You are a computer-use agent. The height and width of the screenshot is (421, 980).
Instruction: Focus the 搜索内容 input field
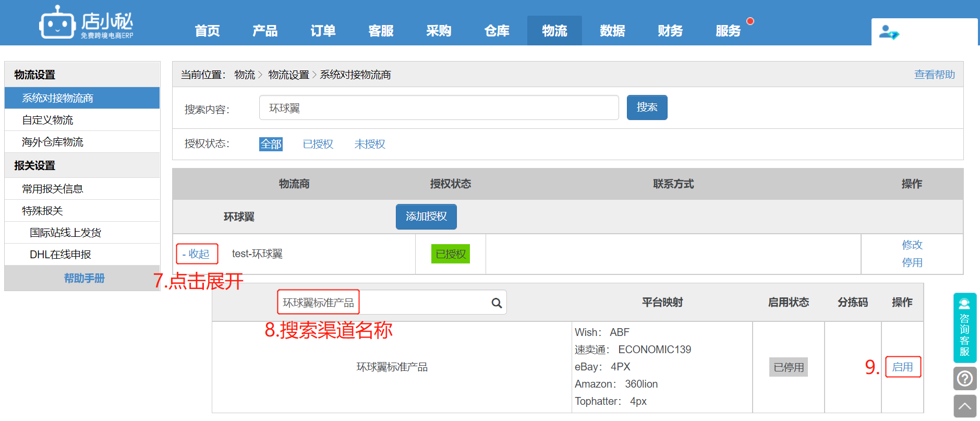pyautogui.click(x=439, y=107)
